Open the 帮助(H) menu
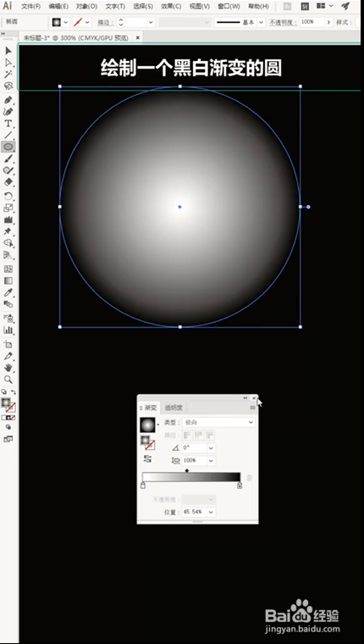364x644 pixels. pyautogui.click(x=258, y=6)
